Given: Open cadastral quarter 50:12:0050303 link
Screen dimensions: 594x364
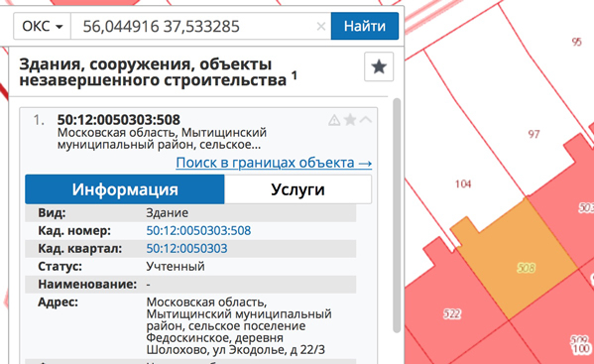Looking at the screenshot, I should (186, 249).
